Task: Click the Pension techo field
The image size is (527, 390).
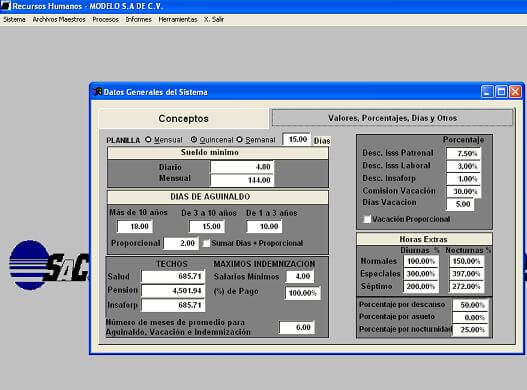Action: 173,290
